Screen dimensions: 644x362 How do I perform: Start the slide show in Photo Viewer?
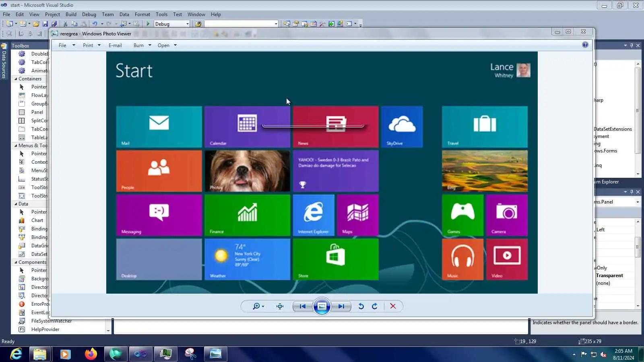[322, 306]
